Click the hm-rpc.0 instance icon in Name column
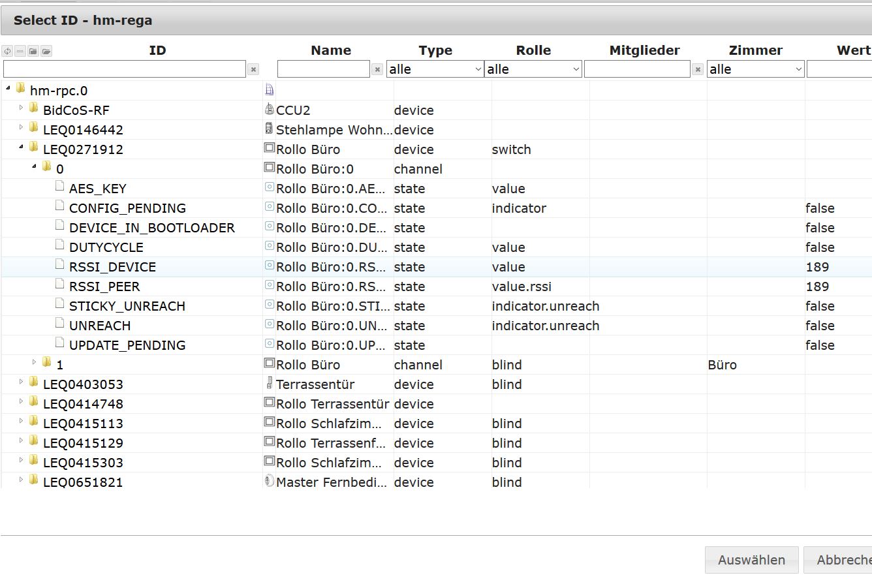 pyautogui.click(x=269, y=89)
